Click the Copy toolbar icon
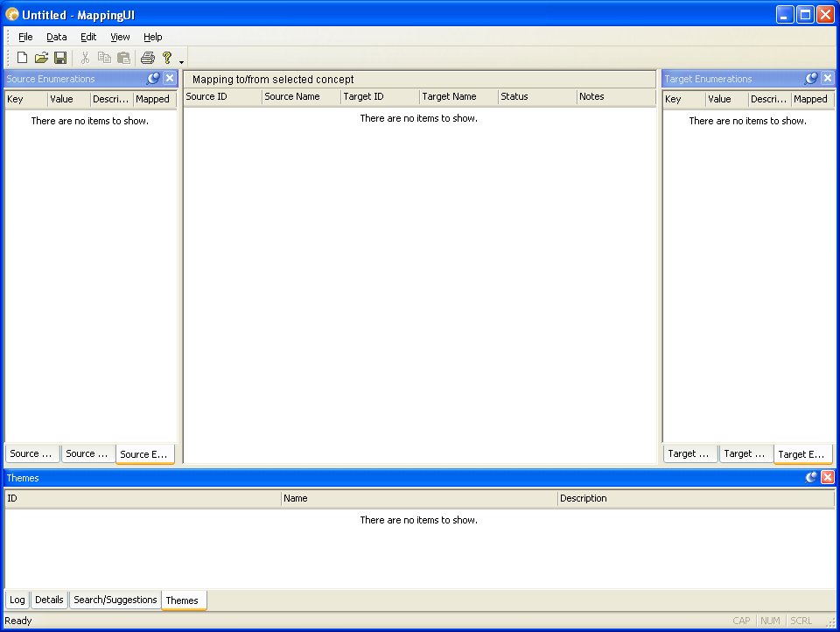 coord(104,58)
